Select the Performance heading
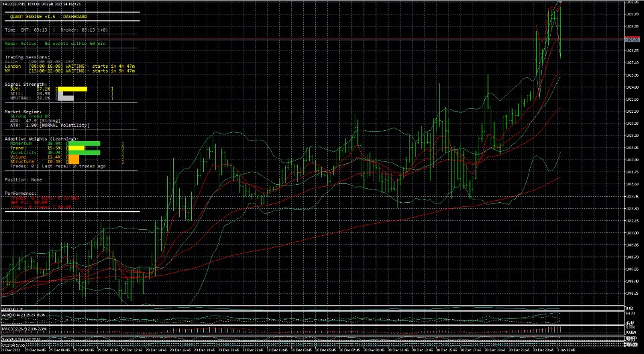The width and height of the screenshot is (644, 354). [21, 193]
